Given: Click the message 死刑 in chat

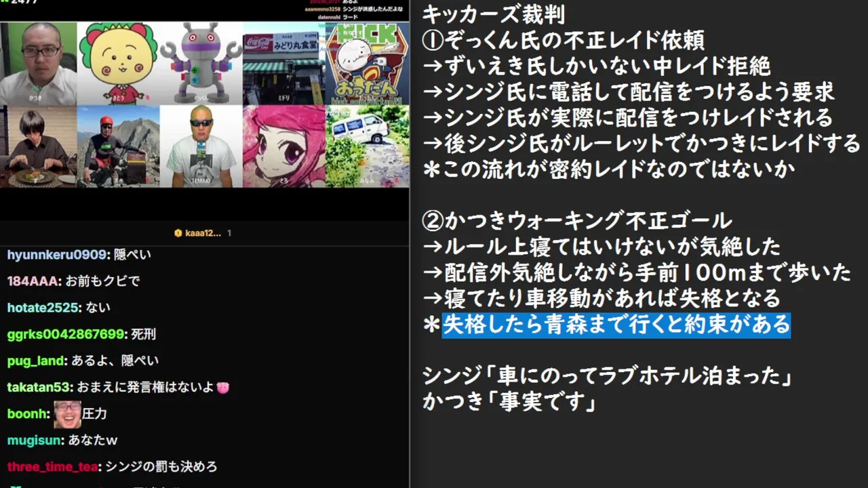Looking at the screenshot, I should 143,334.
